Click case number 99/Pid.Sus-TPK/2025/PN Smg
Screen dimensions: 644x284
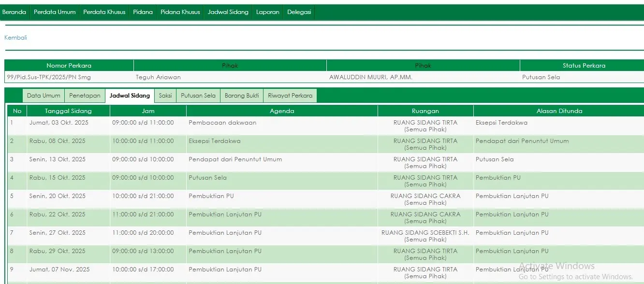click(x=49, y=77)
